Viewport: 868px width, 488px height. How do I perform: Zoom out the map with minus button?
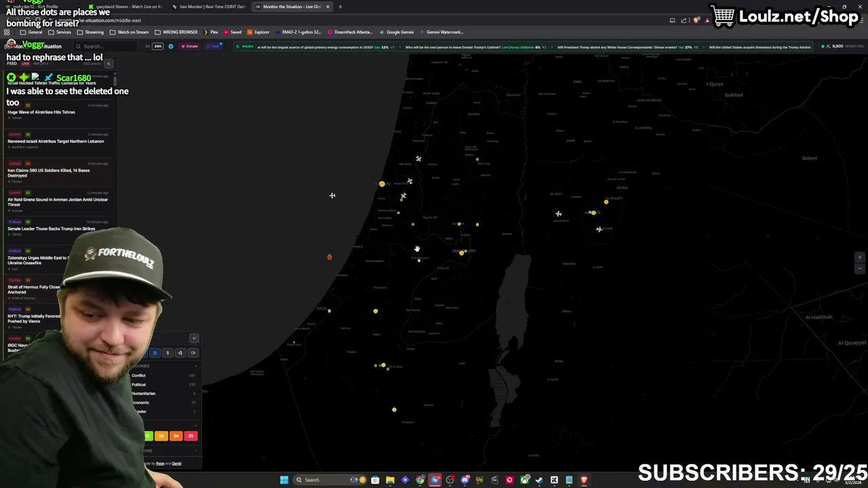click(x=860, y=268)
